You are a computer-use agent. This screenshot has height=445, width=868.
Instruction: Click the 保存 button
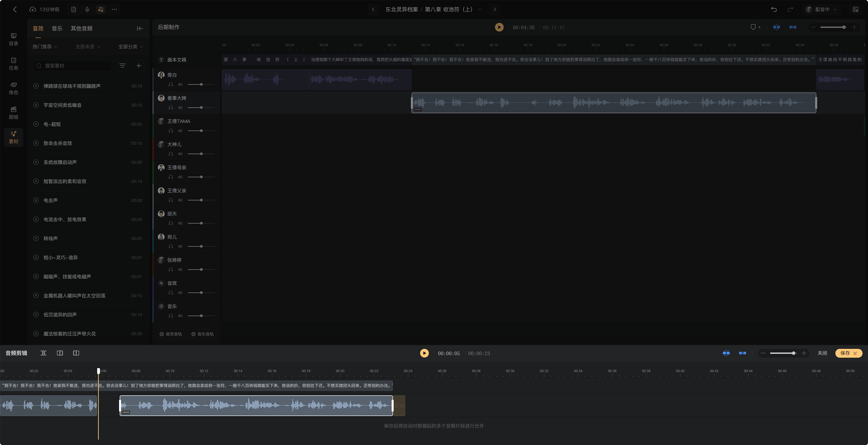[848, 353]
